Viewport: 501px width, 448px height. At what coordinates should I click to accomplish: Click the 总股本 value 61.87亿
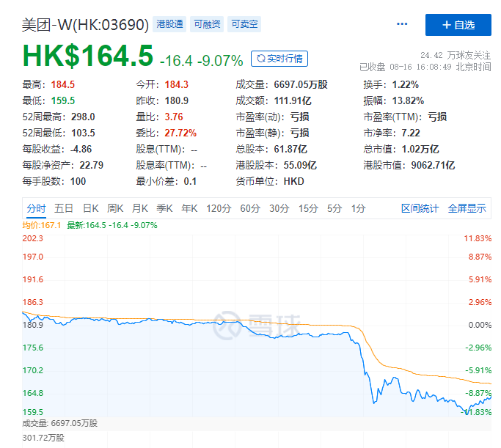pyautogui.click(x=290, y=149)
